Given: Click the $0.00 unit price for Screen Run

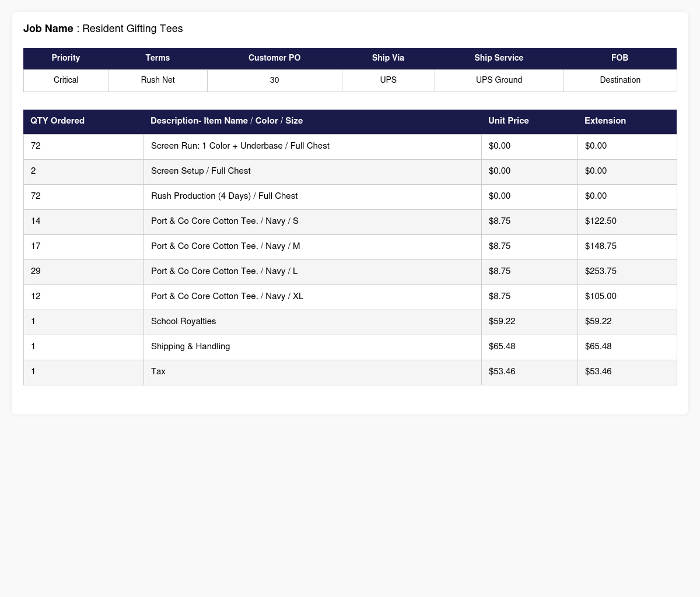Looking at the screenshot, I should tap(530, 146).
